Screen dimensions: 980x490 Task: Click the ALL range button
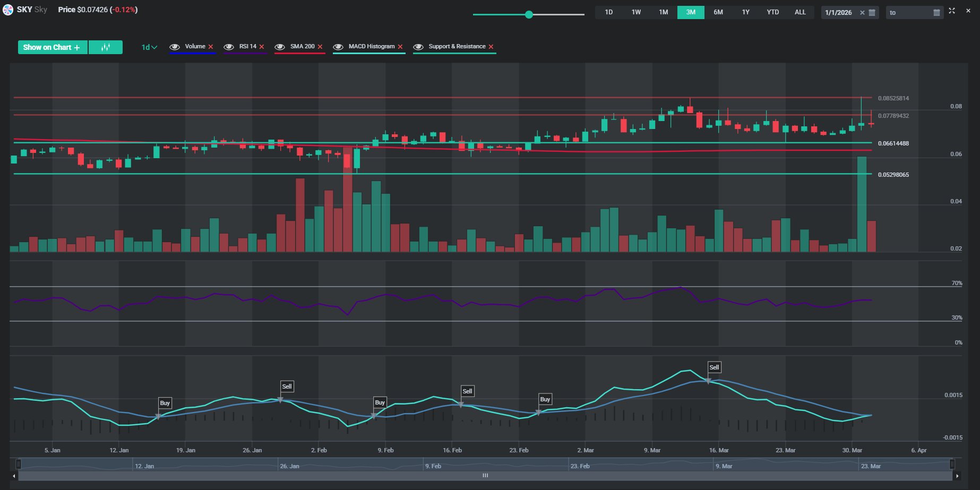click(800, 12)
